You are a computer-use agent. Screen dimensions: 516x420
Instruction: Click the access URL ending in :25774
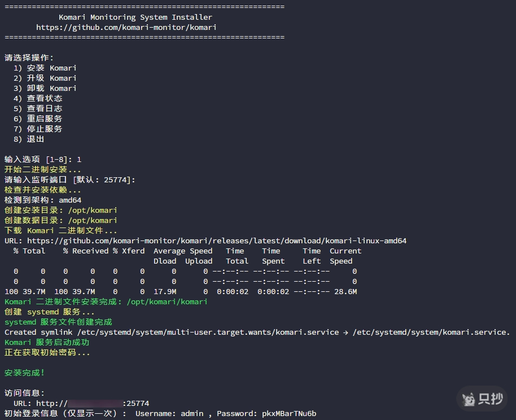[x=93, y=403]
